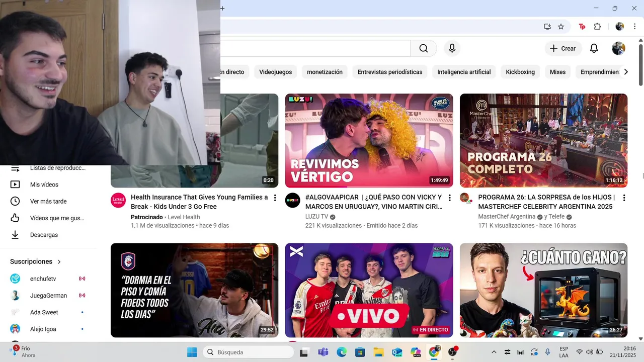The height and width of the screenshot is (362, 644).
Task: Select the Entrevistas periodísticas chip
Action: click(x=390, y=72)
